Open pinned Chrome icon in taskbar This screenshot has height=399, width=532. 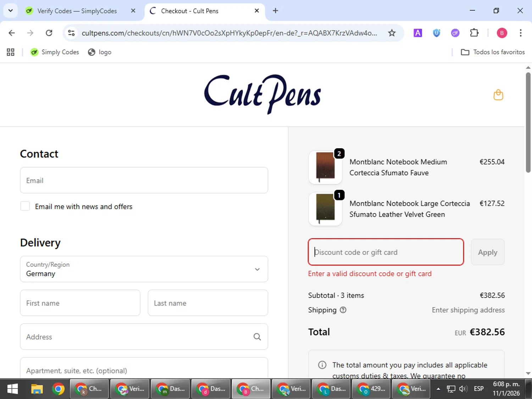pos(59,389)
